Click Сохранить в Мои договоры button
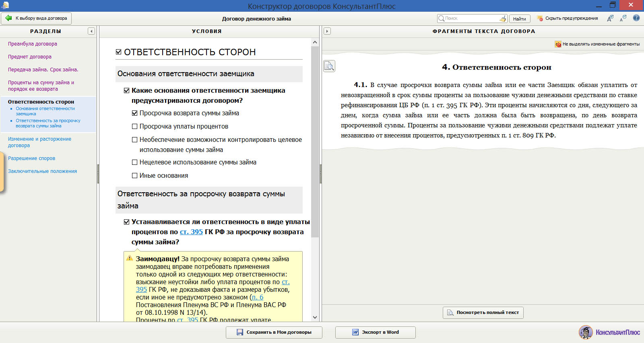 274,332
